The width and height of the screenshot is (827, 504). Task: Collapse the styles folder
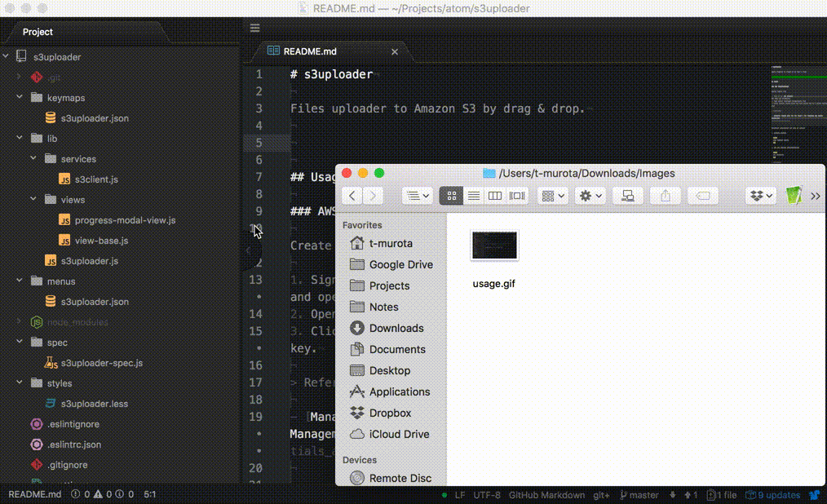pyautogui.click(x=20, y=382)
